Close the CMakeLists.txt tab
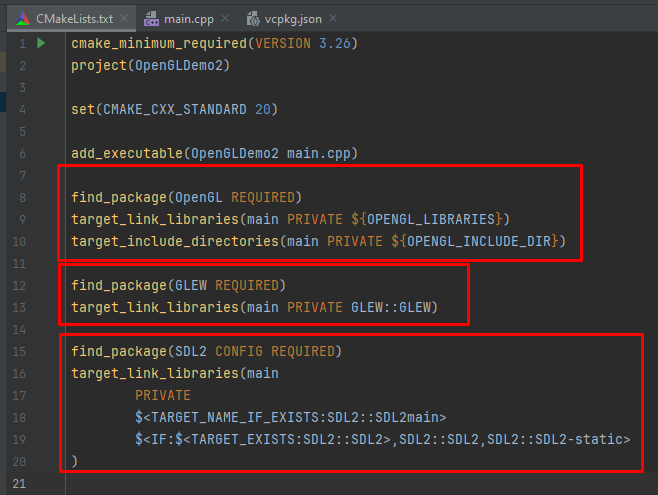The width and height of the screenshot is (658, 495). point(124,18)
